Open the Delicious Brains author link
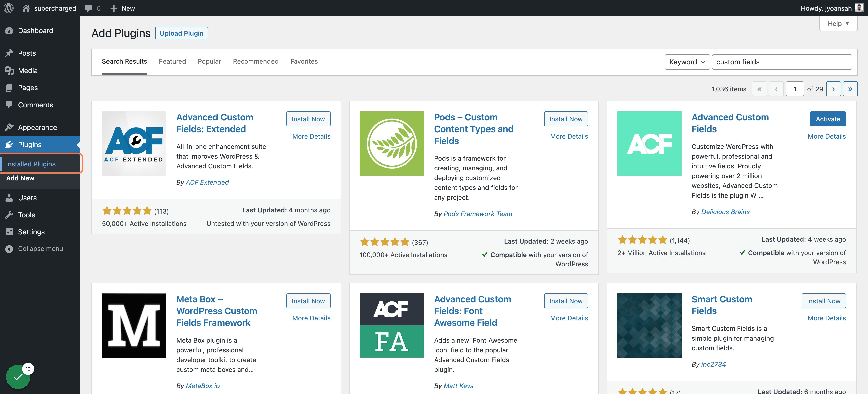Screen dimensions: 868x394 (x=725, y=212)
